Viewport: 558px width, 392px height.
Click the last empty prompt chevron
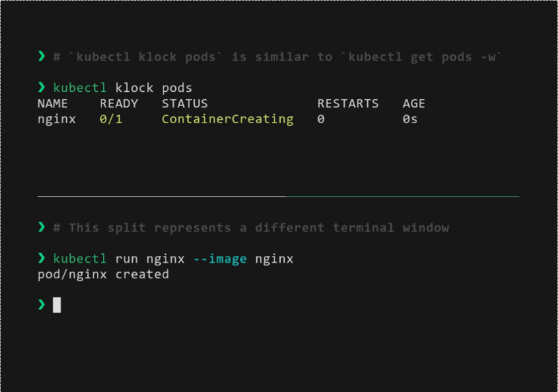pos(42,305)
